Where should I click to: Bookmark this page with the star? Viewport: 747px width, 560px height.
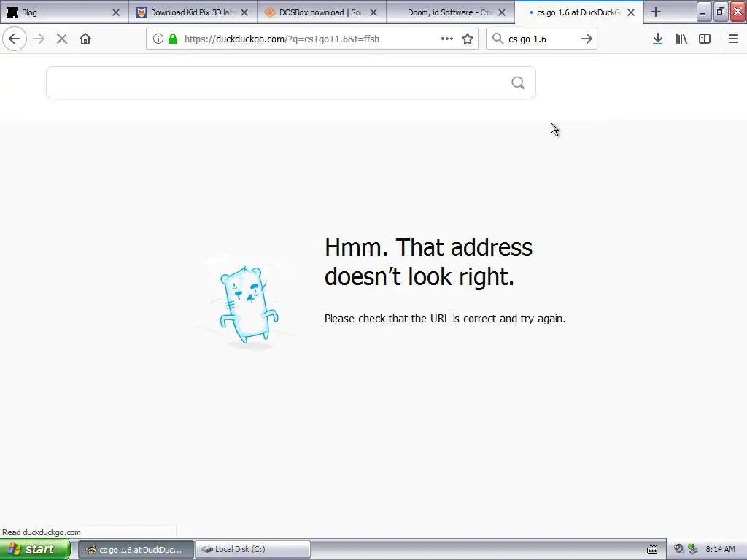[x=468, y=39]
